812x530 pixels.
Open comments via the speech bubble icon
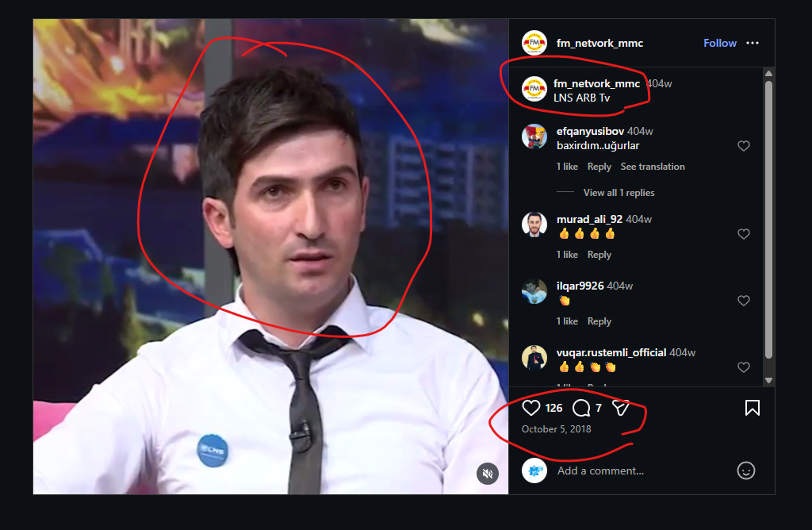coord(581,408)
